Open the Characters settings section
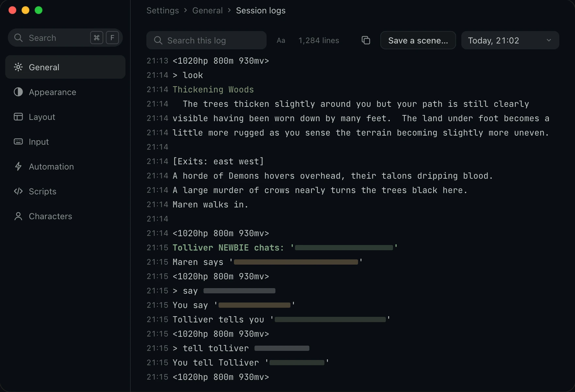This screenshot has height=392, width=575. point(65,216)
